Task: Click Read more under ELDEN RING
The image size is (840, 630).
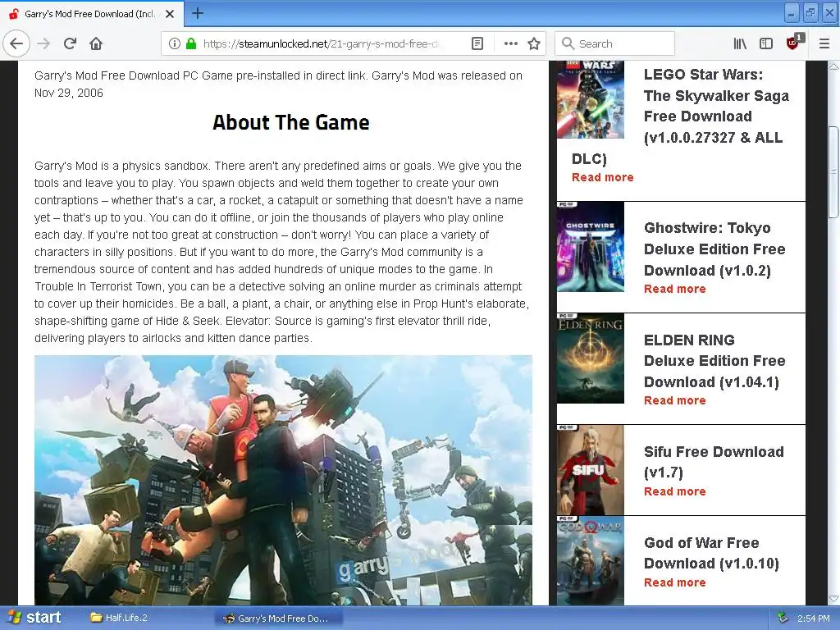Action: click(x=674, y=400)
